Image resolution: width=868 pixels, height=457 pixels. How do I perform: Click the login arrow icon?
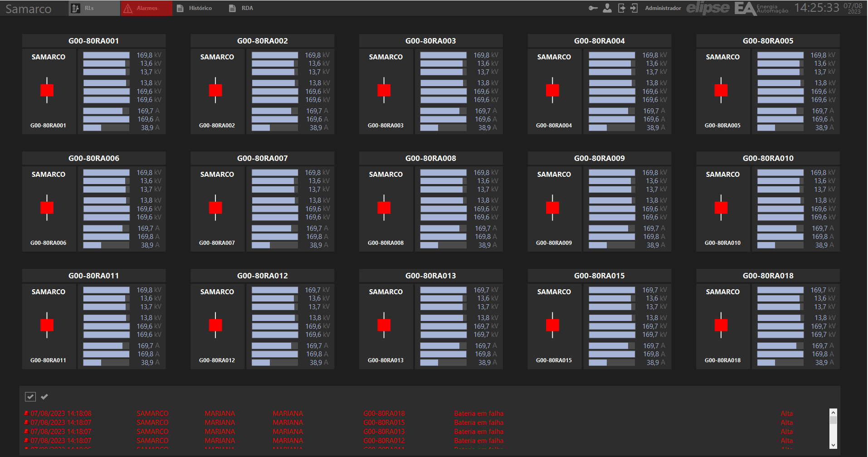coord(634,8)
